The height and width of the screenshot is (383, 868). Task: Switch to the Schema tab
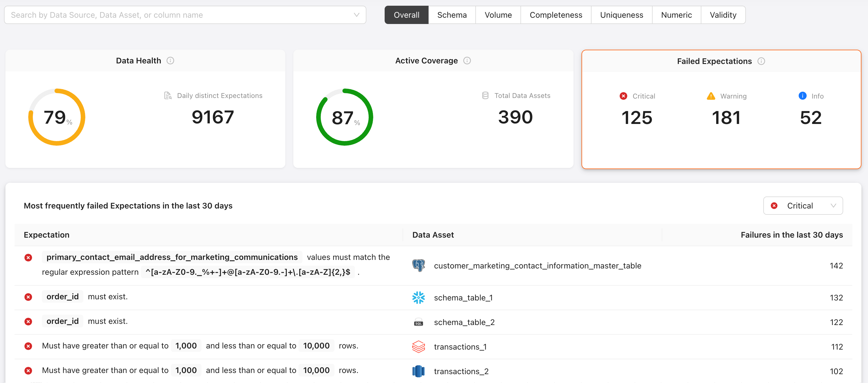click(x=451, y=15)
